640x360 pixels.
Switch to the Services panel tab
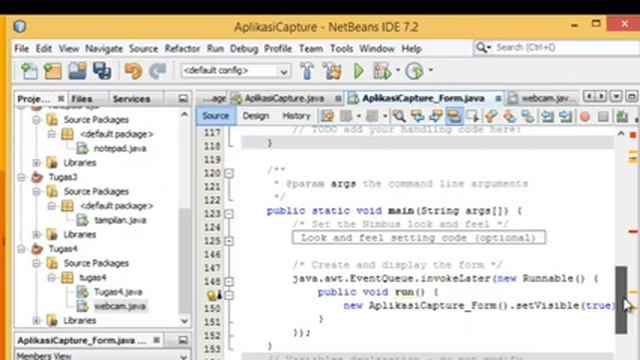(131, 99)
